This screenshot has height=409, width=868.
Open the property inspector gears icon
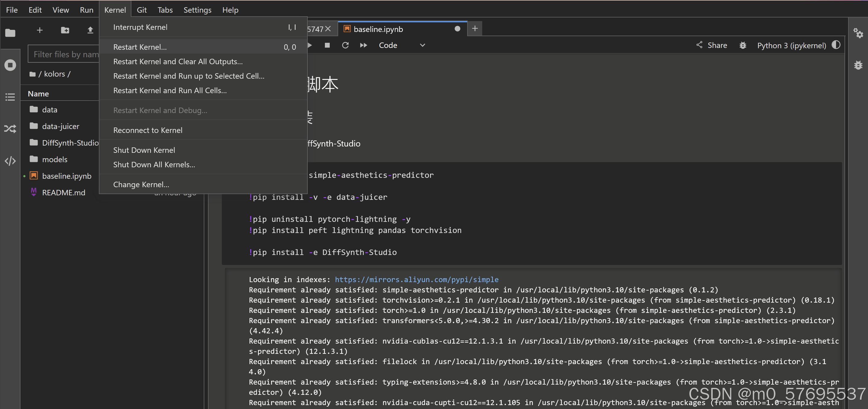point(858,33)
